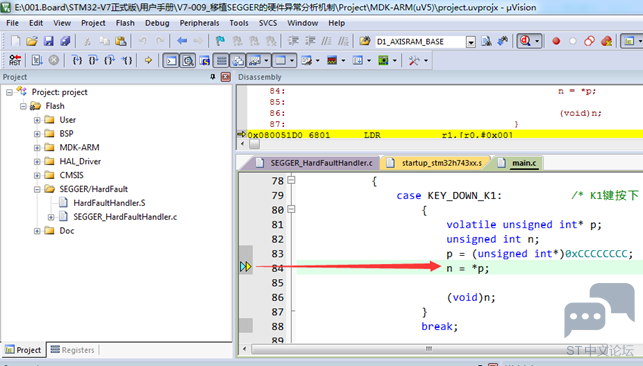The width and height of the screenshot is (643, 366).
Task: Close the Project panel
Action: tap(226, 77)
